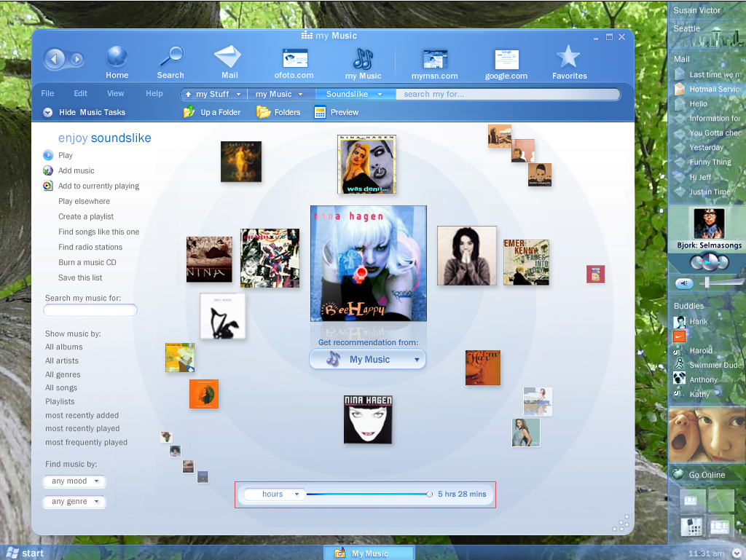Show most frequently played music
746x560 pixels.
(86, 443)
